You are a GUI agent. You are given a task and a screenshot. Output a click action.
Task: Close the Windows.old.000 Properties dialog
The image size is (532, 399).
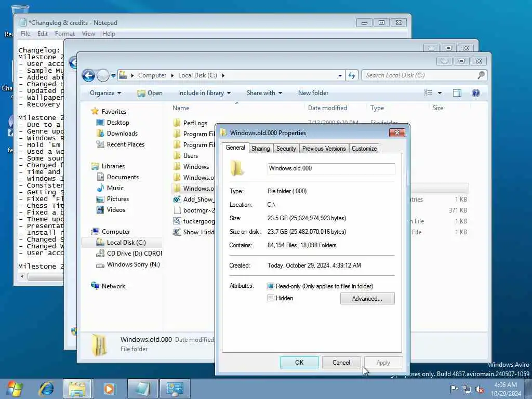click(397, 132)
